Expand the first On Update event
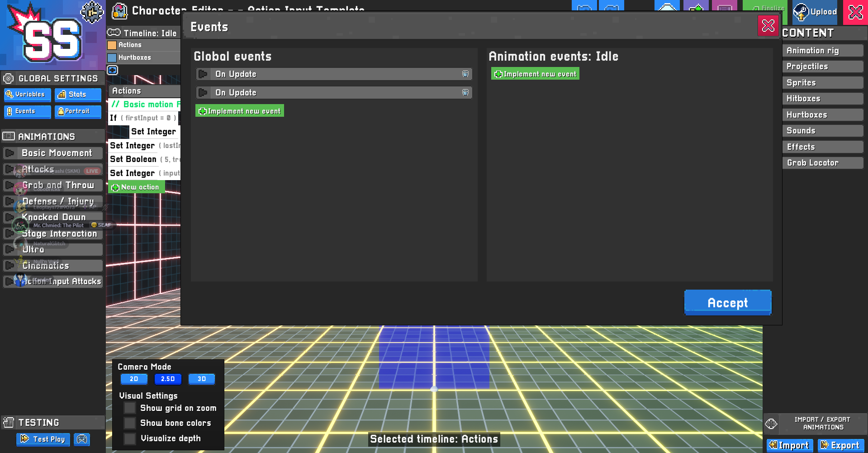868x453 pixels. [x=203, y=74]
